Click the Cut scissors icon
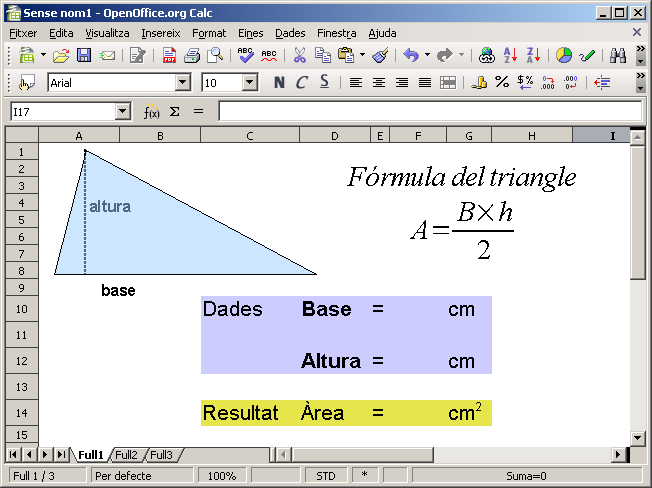This screenshot has width=652, height=488. coord(299,56)
